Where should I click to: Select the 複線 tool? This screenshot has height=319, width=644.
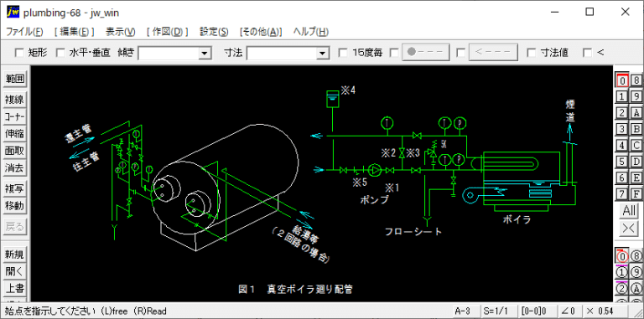(15, 100)
